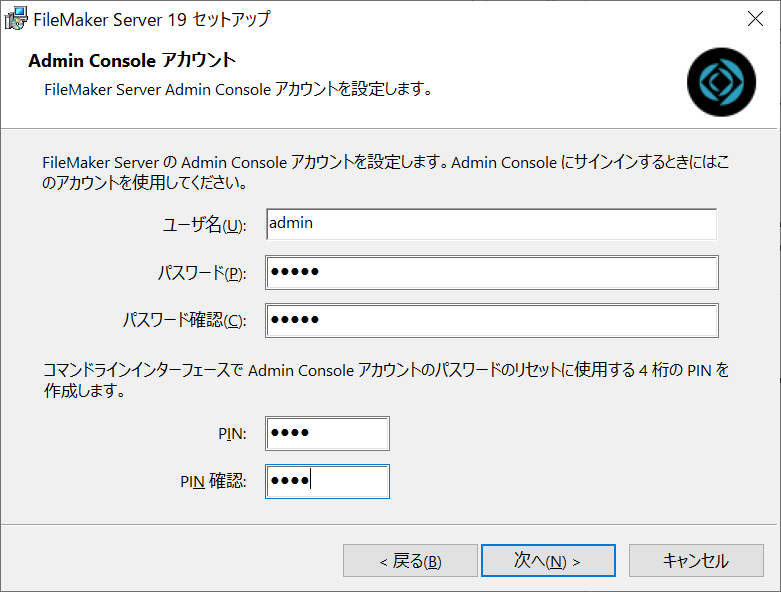The image size is (781, 592).
Task: Select the パスワード確認(C) input field
Action: click(x=492, y=320)
